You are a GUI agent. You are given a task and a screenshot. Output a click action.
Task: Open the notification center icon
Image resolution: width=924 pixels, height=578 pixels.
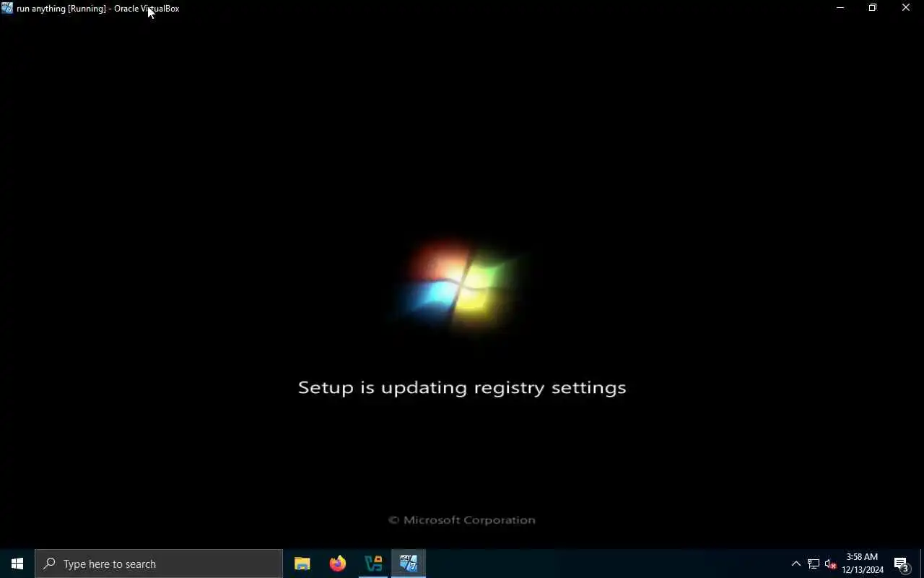pyautogui.click(x=902, y=564)
